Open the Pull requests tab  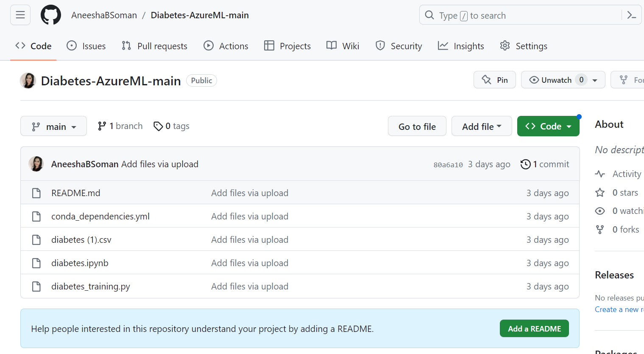coord(155,46)
